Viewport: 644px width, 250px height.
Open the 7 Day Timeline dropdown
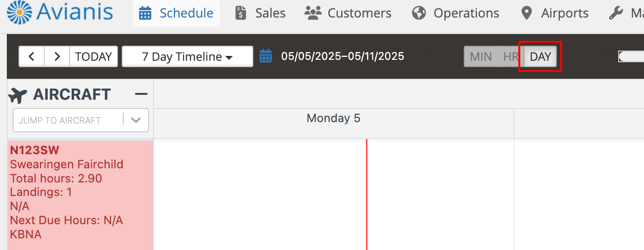point(188,56)
